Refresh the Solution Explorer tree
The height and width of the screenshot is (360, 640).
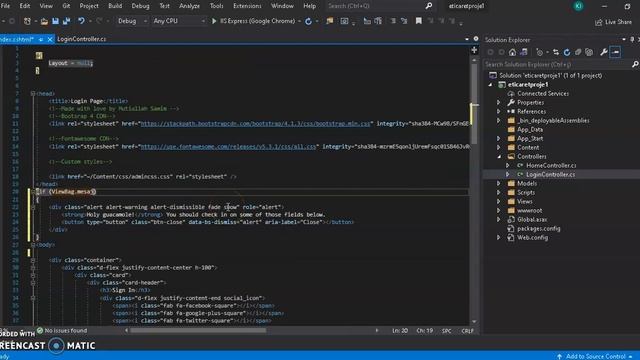tap(567, 52)
